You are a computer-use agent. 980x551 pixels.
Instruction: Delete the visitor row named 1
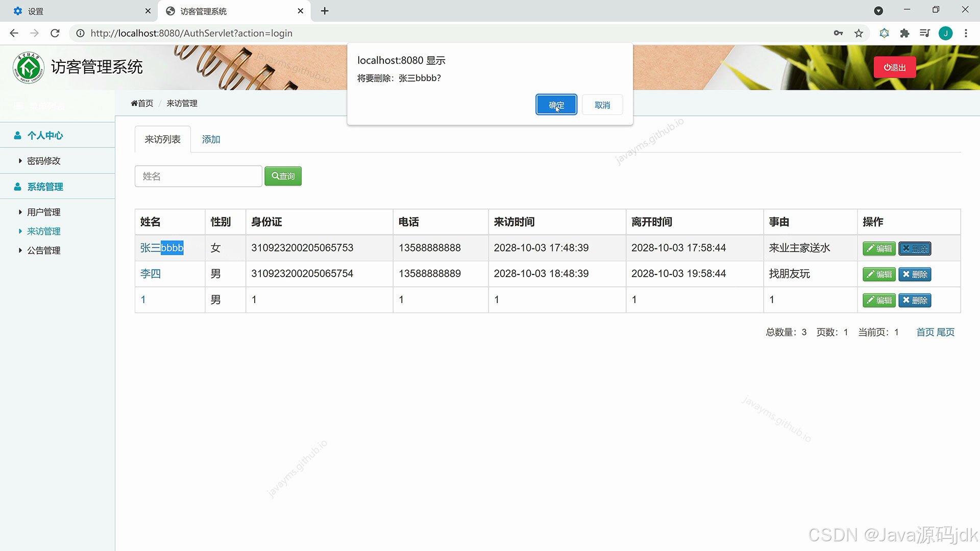tap(915, 300)
